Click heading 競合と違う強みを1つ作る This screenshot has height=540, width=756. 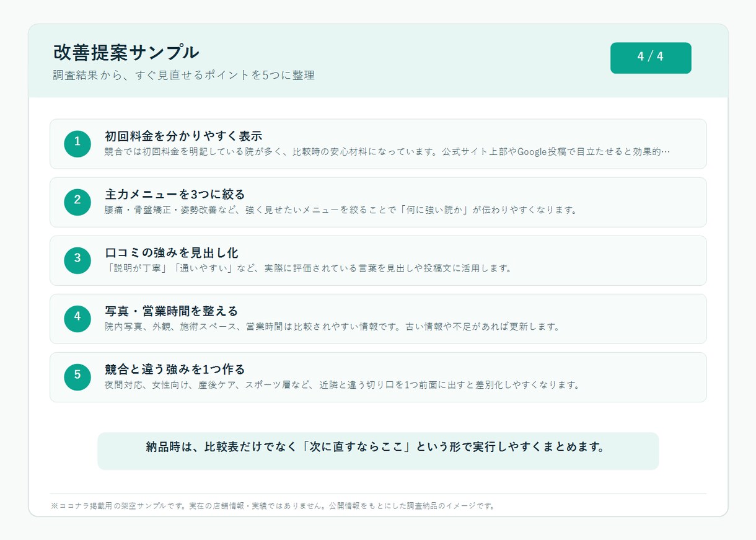(175, 369)
